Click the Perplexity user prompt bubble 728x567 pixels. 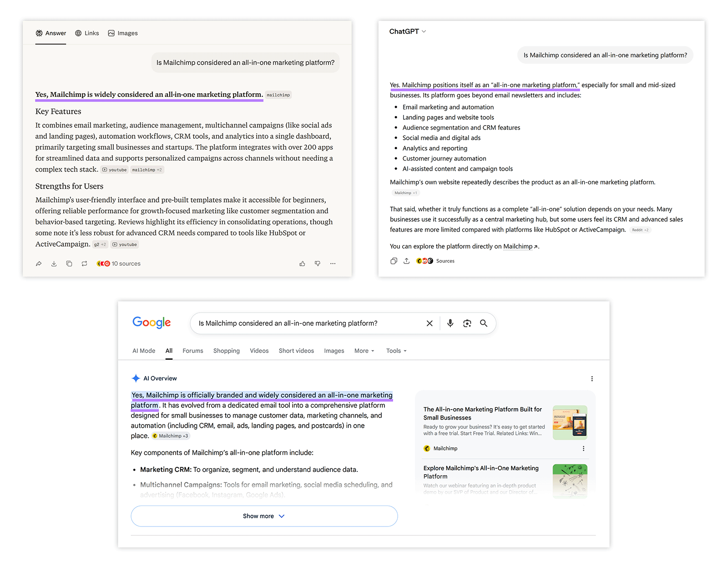click(x=245, y=63)
